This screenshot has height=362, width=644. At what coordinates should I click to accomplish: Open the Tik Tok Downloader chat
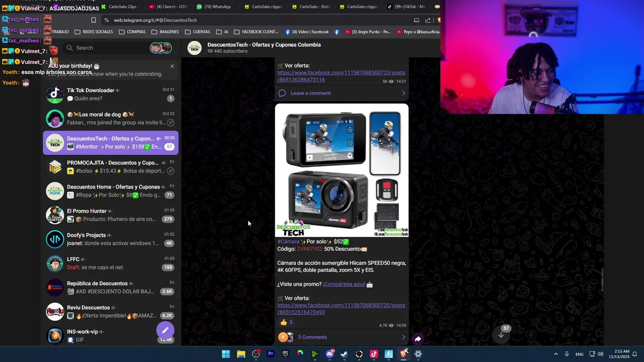(111, 95)
